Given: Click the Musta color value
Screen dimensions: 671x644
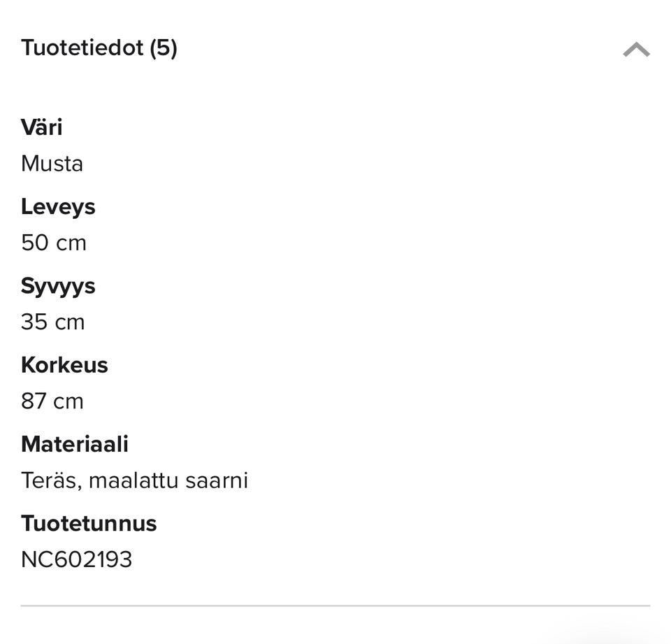Looking at the screenshot, I should [x=52, y=164].
